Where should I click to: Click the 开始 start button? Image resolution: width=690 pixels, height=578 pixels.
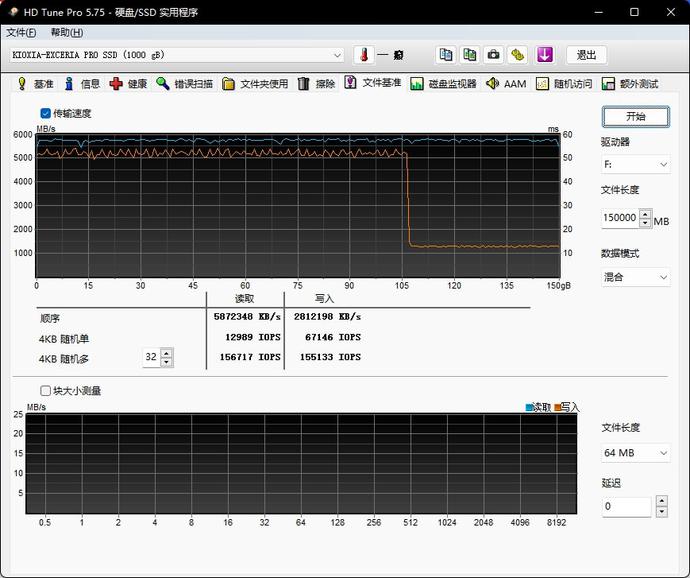click(636, 117)
